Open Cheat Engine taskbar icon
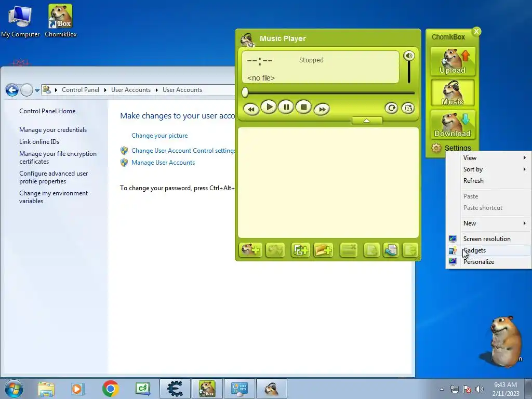Screen dimensions: 532x399 (175, 389)
